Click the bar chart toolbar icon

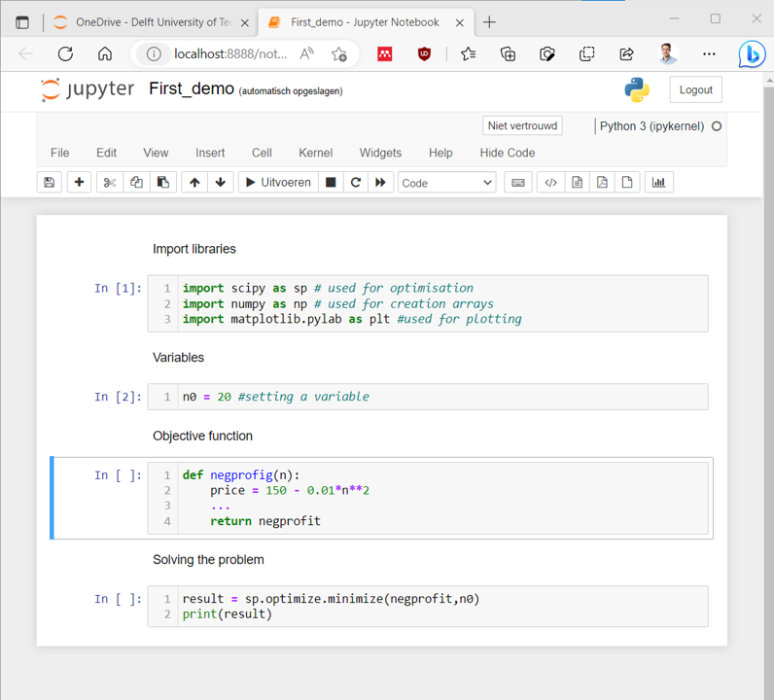tap(659, 182)
